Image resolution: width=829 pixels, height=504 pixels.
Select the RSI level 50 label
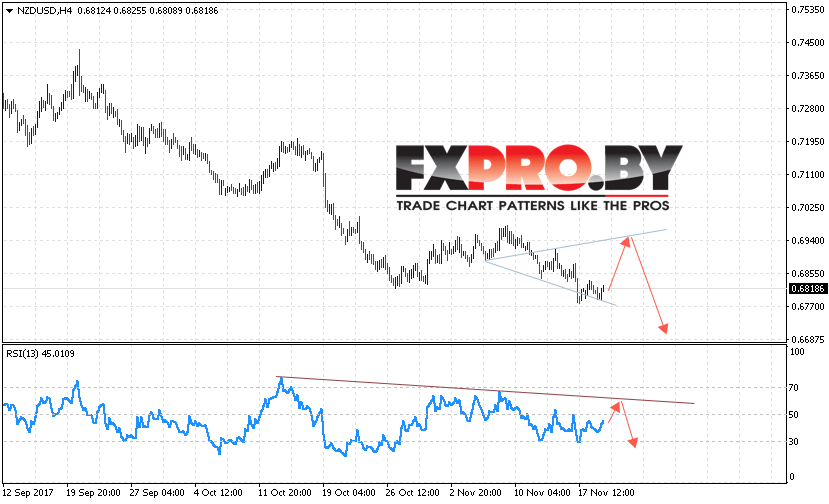pyautogui.click(x=794, y=415)
